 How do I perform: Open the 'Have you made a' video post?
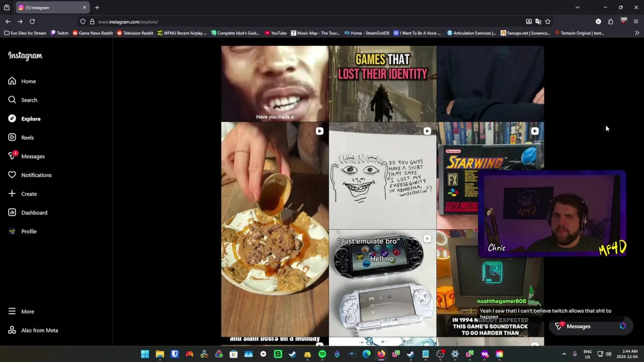[275, 83]
